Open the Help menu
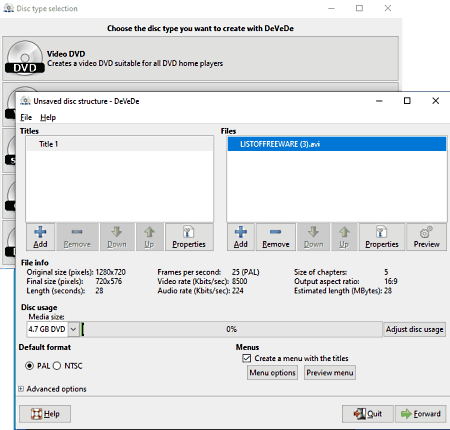 click(x=48, y=117)
